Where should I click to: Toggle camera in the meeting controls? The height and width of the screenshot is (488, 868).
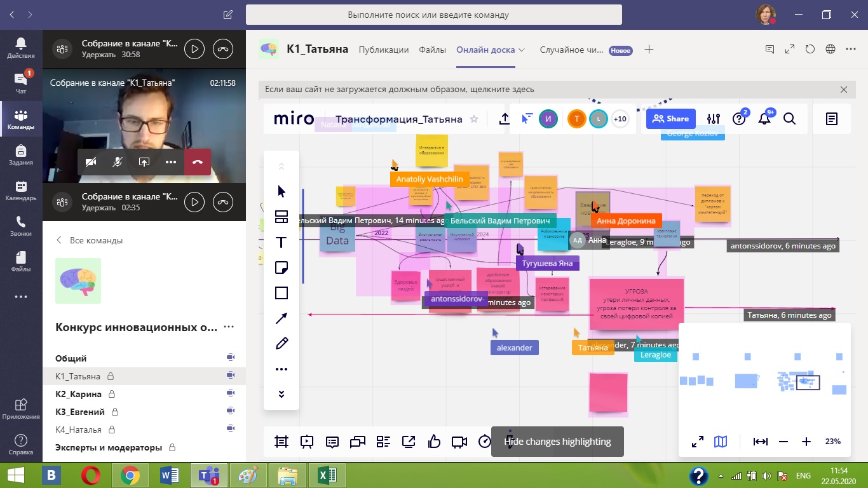pyautogui.click(x=91, y=162)
